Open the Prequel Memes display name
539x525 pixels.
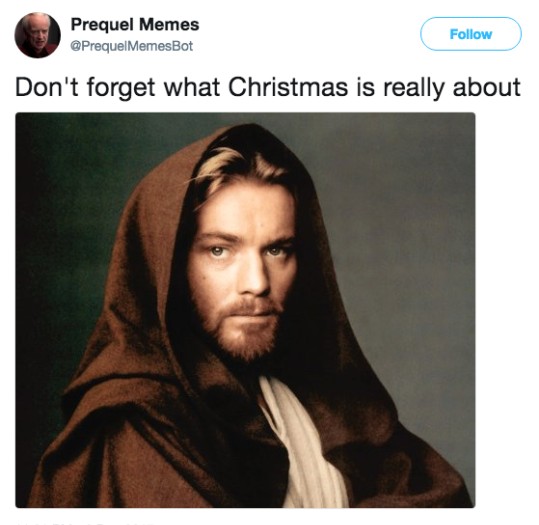(x=135, y=24)
